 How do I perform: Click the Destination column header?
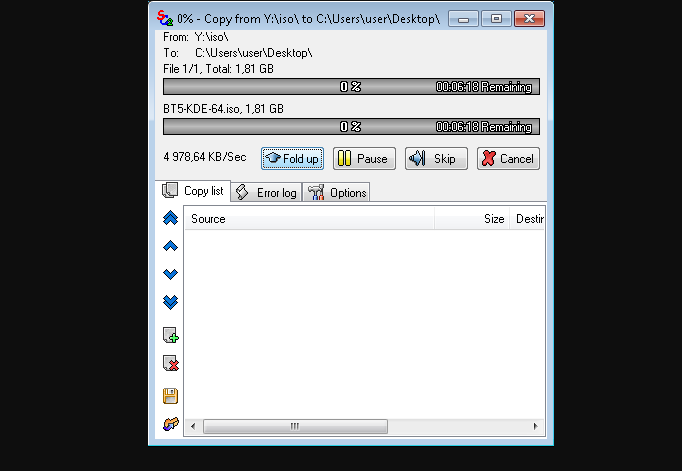(x=527, y=219)
